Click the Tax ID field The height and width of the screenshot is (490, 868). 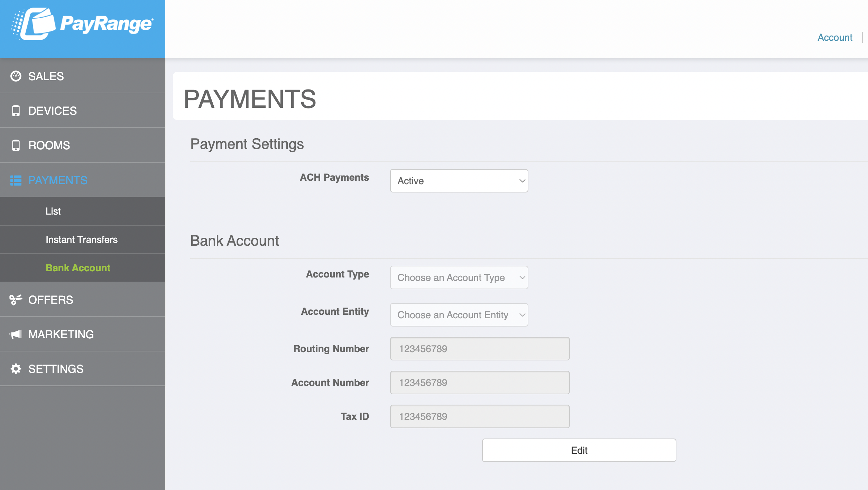(x=480, y=416)
